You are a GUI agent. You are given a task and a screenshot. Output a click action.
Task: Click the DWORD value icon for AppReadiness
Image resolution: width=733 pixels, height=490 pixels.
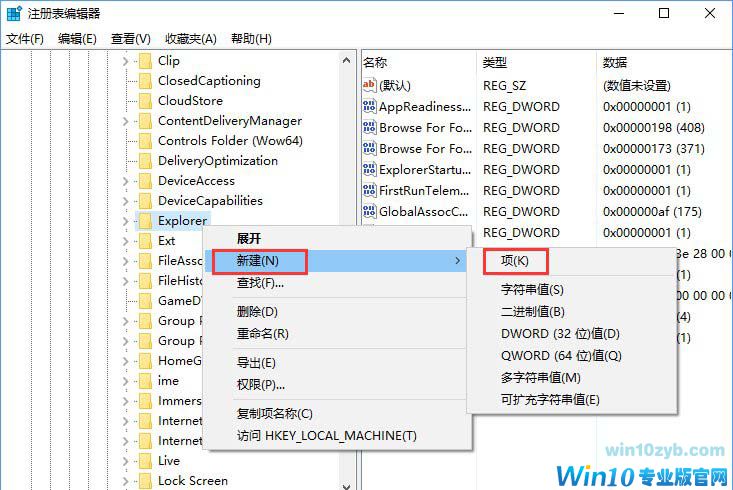coord(369,107)
